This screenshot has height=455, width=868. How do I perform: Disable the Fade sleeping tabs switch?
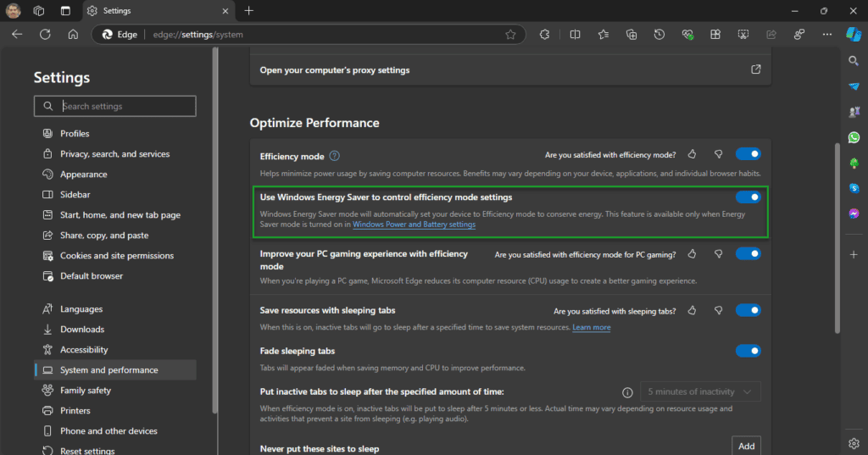[748, 351]
